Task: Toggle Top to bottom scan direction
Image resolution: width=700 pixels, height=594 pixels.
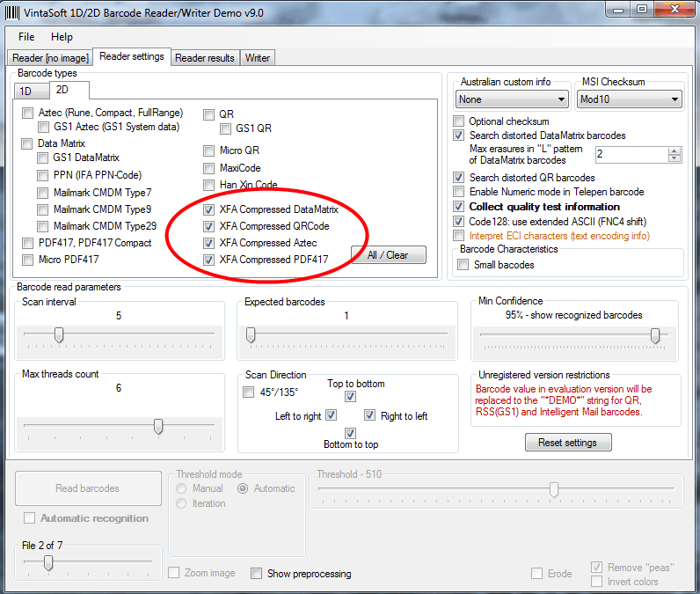Action: pyautogui.click(x=351, y=397)
